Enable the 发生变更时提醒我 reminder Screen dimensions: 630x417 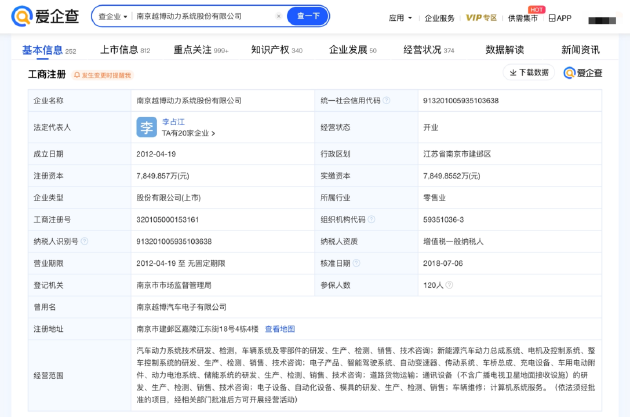104,75
